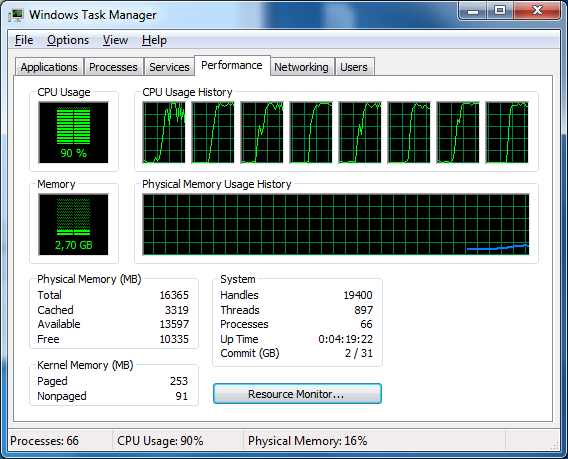This screenshot has height=459, width=568.
Task: Click the Task Manager title bar icon
Action: [16, 15]
